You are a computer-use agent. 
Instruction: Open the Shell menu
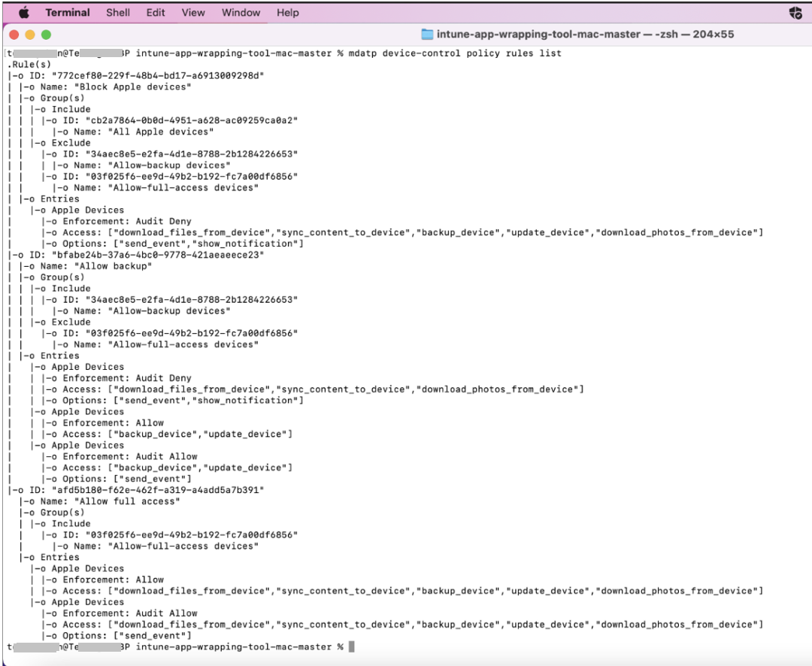(118, 13)
